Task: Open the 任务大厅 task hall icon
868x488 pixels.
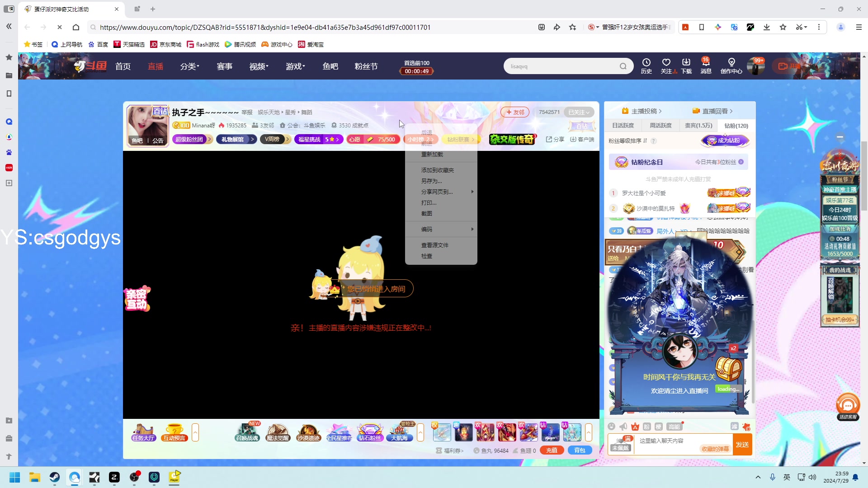Action: click(x=144, y=432)
